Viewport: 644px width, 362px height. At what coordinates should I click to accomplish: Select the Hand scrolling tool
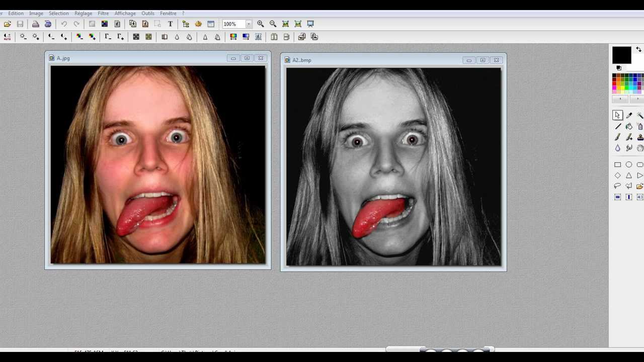coord(640,148)
